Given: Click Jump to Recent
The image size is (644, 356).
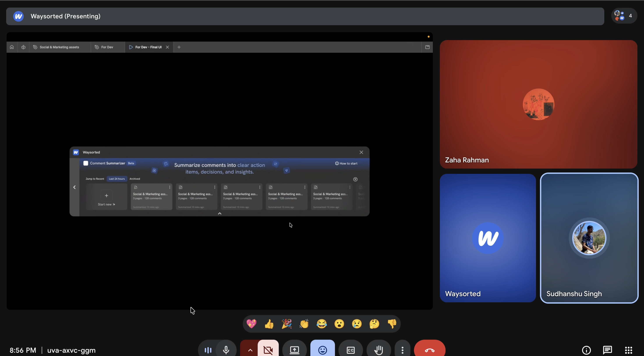Looking at the screenshot, I should 95,179.
